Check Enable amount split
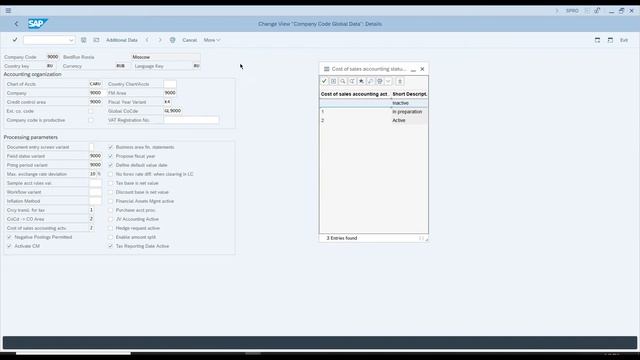Viewport: 640px width, 360px height. (x=111, y=237)
